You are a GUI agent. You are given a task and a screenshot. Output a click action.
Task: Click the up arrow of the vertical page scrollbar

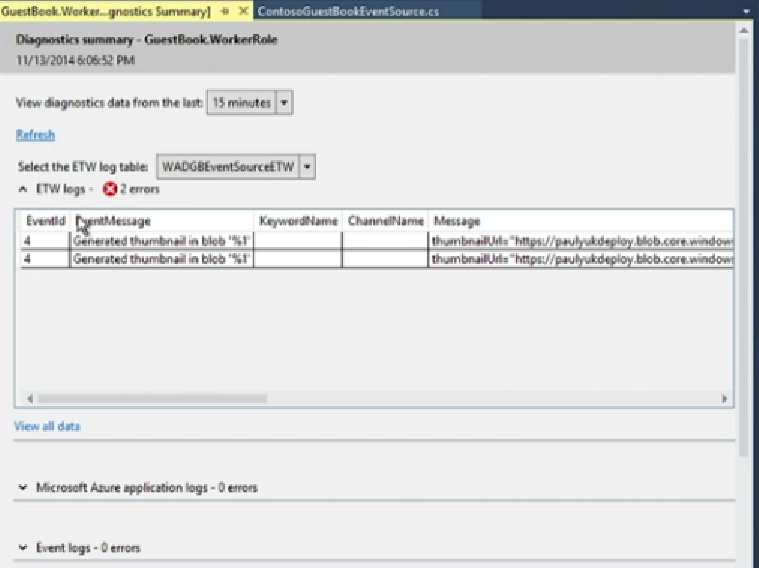point(743,31)
